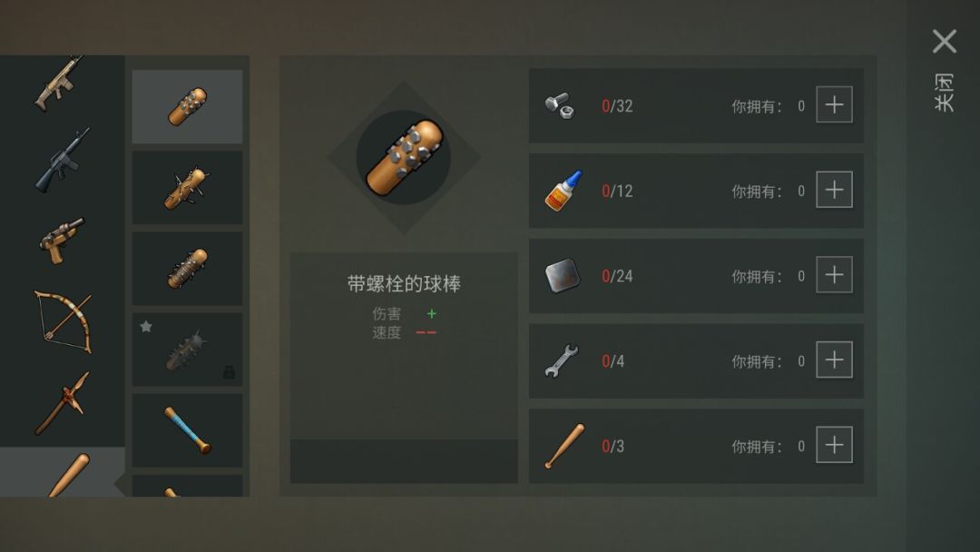980x552 pixels.
Task: Add baseball bats via plus button 0/3
Action: 835,445
